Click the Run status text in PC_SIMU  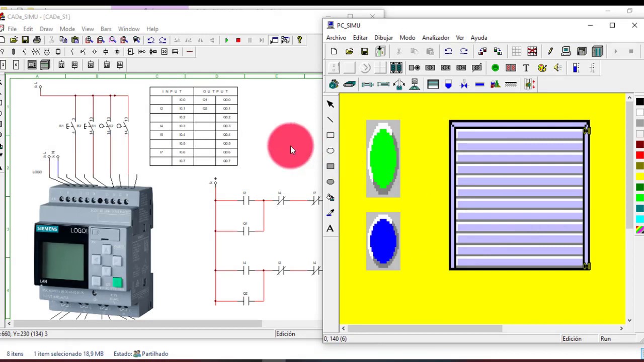tap(605, 339)
